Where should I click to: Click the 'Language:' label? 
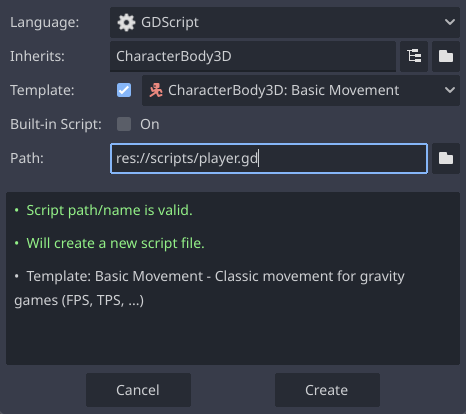pos(45,23)
